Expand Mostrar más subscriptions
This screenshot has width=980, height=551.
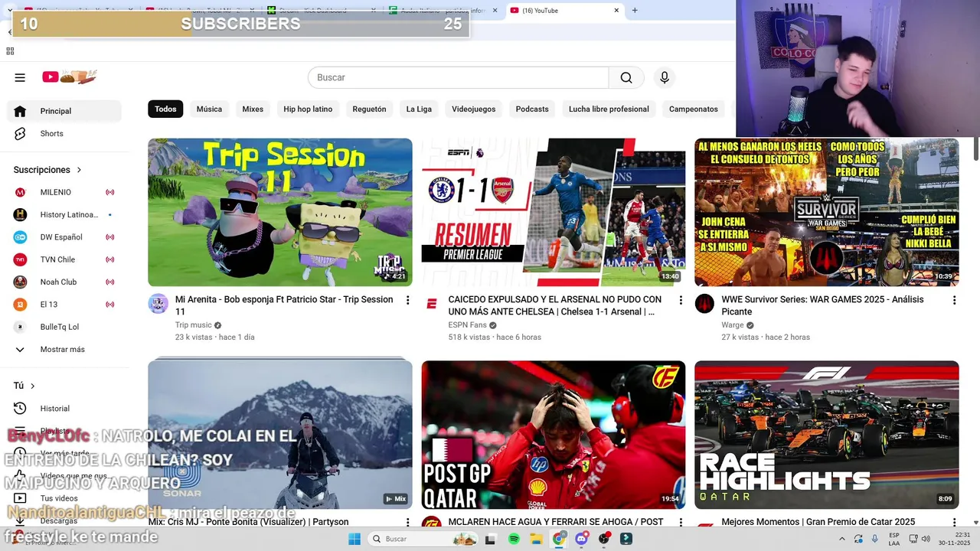pos(64,349)
